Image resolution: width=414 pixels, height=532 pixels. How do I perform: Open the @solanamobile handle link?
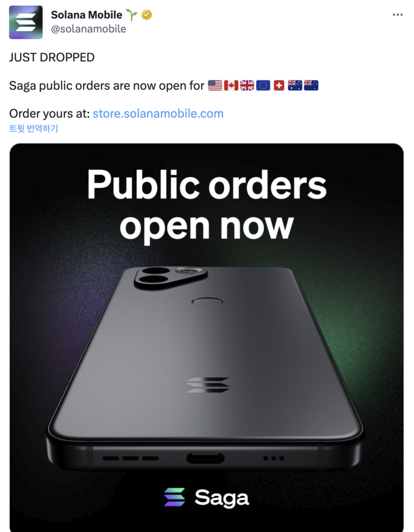pos(88,29)
